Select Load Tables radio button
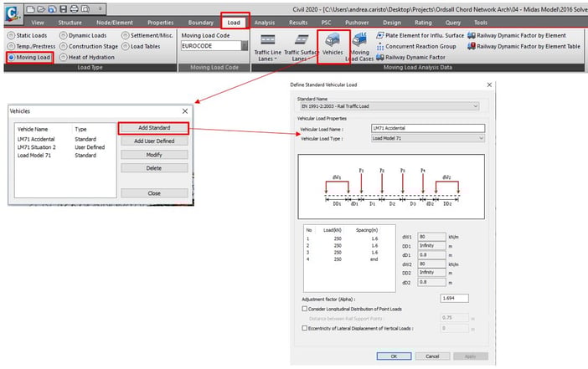The height and width of the screenshot is (369, 588). (x=126, y=47)
